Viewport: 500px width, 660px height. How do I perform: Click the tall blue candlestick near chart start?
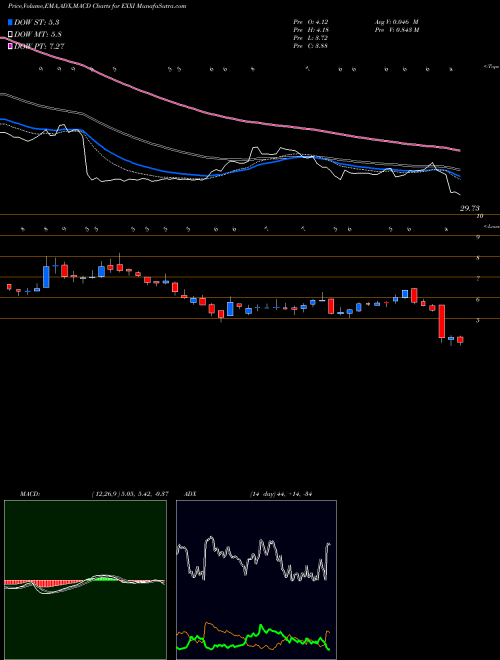click(46, 277)
